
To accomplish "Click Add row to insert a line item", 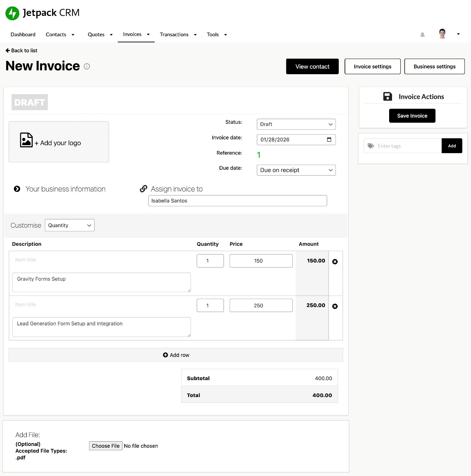I will pyautogui.click(x=176, y=355).
